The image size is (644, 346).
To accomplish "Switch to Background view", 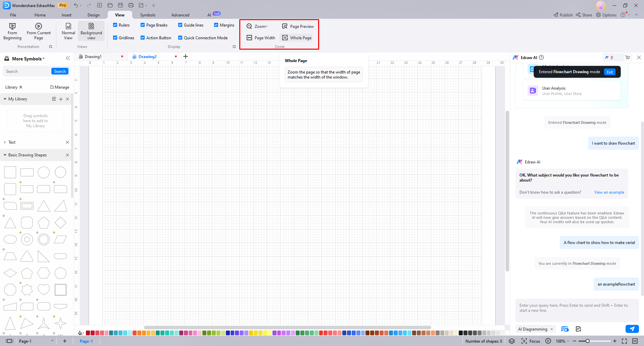I will [x=91, y=32].
